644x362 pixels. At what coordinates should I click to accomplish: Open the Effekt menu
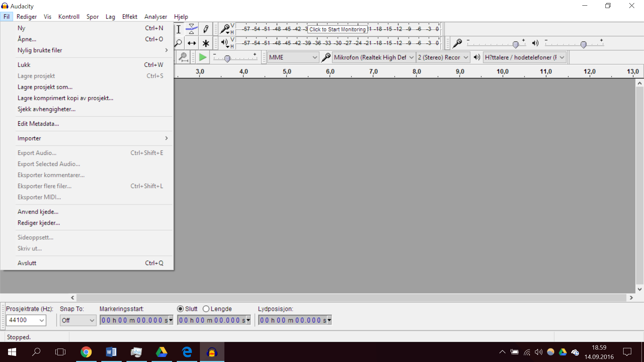tap(130, 16)
